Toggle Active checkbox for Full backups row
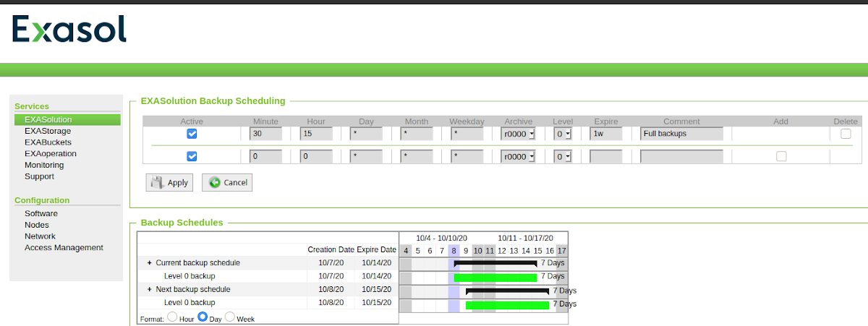The width and height of the screenshot is (868, 326). point(192,134)
